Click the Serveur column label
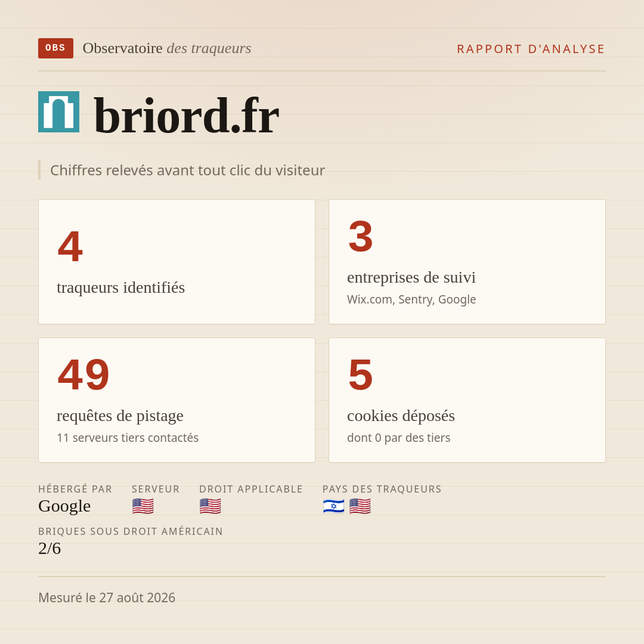 [156, 489]
